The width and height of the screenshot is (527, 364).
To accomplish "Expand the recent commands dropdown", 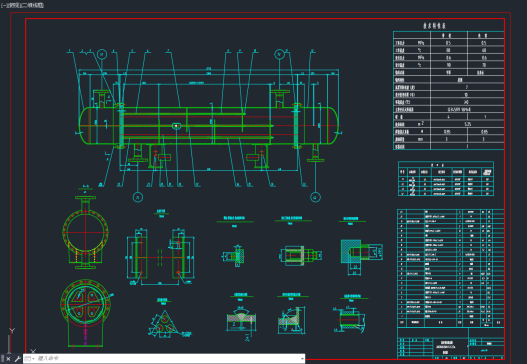I will pos(30,359).
